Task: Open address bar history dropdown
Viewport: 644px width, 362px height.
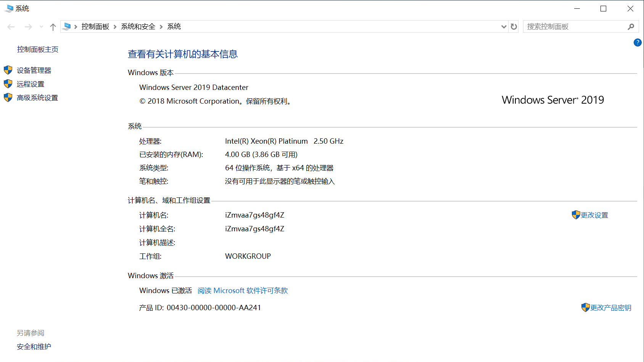Action: click(504, 27)
